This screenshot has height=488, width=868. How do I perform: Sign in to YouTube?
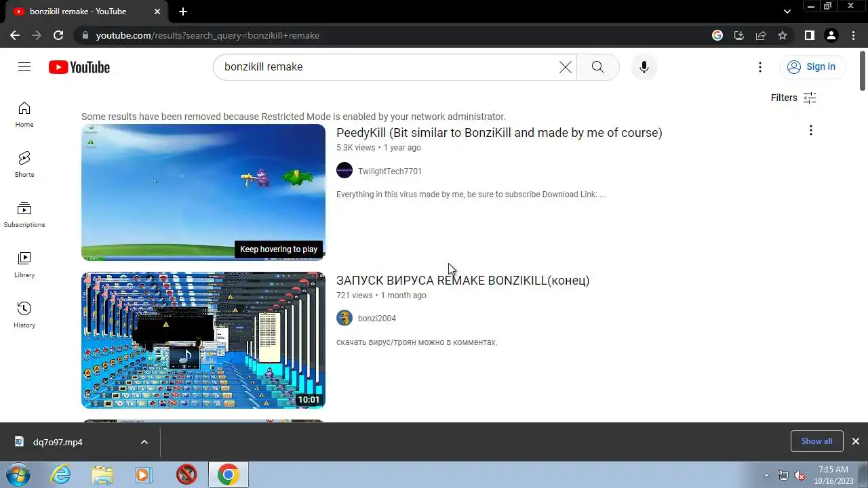[x=812, y=66]
